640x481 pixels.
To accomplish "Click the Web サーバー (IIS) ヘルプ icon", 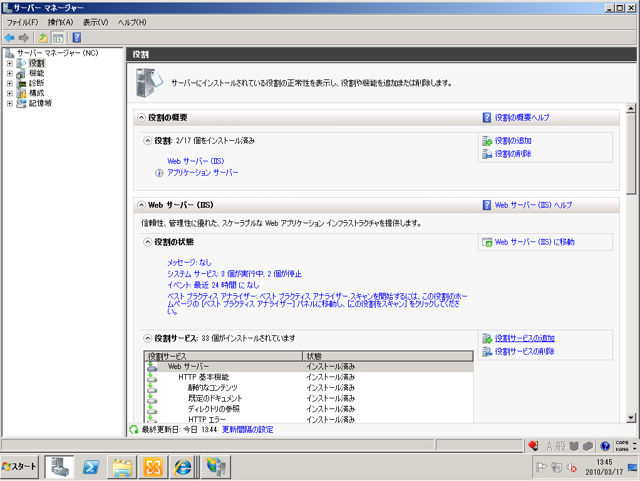I will coord(487,205).
